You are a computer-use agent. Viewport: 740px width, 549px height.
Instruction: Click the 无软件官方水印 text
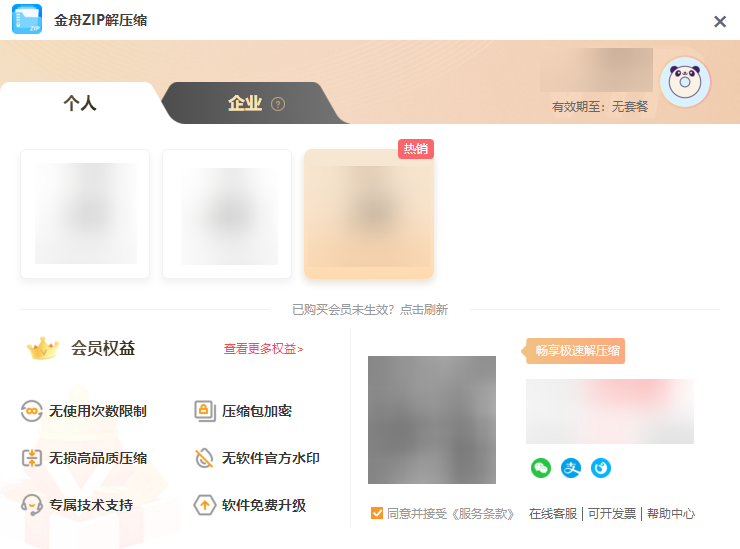tap(271, 458)
